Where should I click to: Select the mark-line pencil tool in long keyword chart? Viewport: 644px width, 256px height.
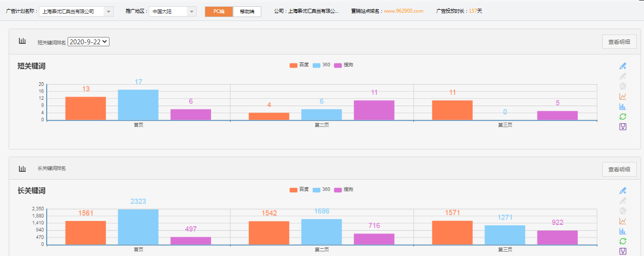pos(623,191)
